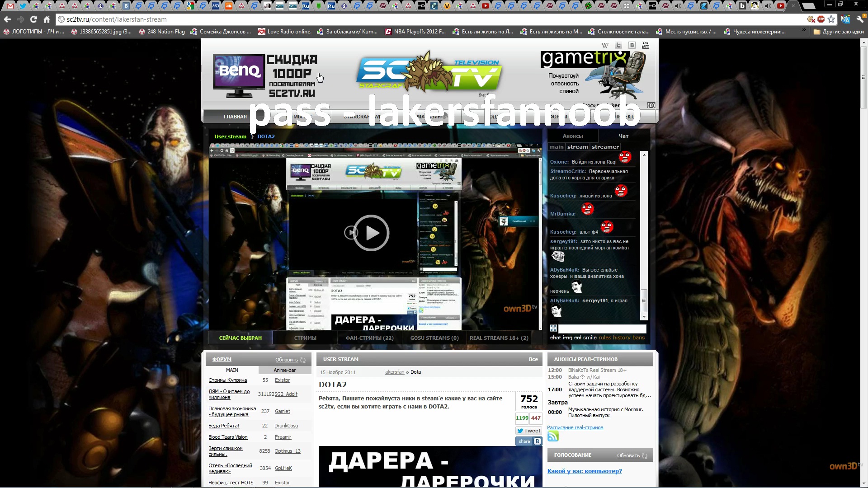
Task: Expand chat to fullscreen icon
Action: pos(553,328)
